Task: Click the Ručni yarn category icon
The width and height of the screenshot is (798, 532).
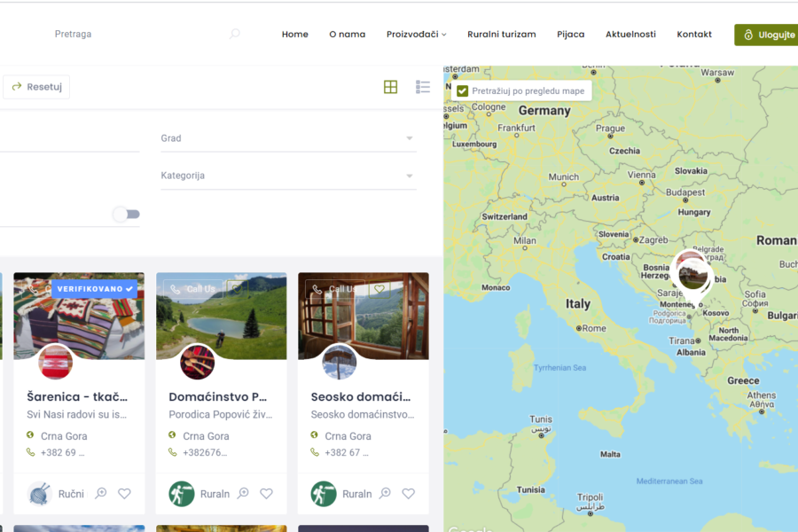Action: coord(39,494)
